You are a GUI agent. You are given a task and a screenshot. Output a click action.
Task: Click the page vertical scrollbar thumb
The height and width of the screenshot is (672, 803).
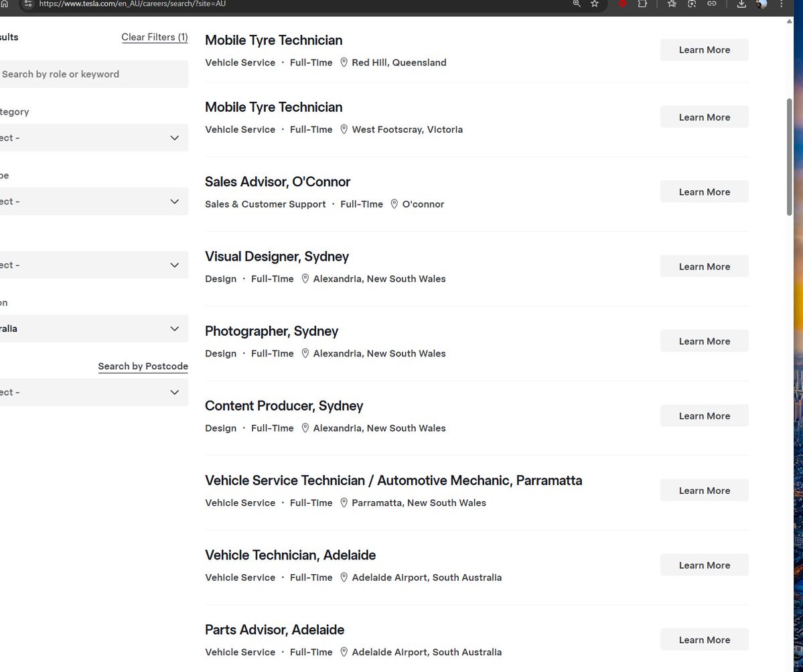tap(789, 156)
